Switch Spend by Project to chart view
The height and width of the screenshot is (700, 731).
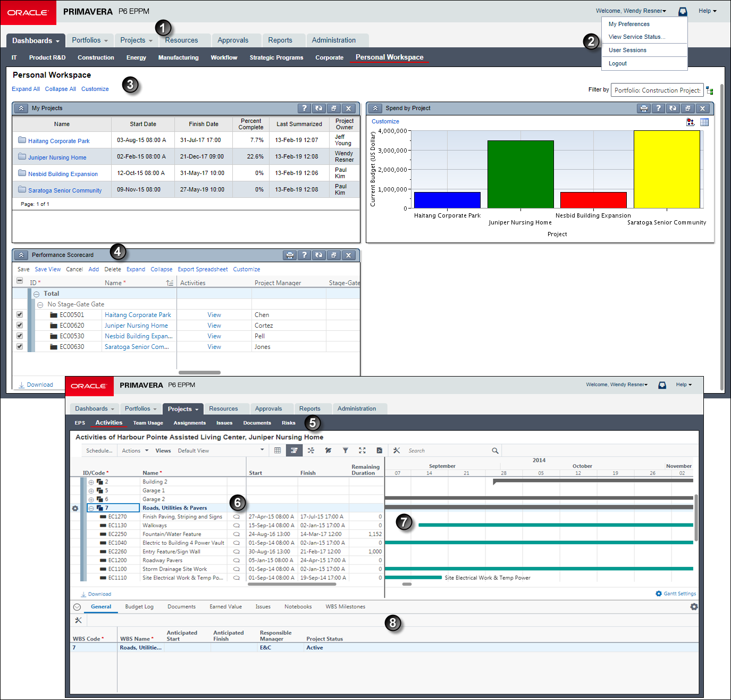(690, 122)
